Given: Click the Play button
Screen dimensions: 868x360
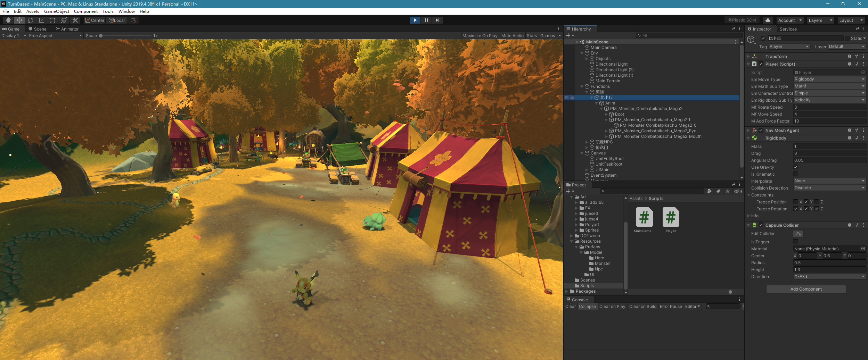Looking at the screenshot, I should point(415,20).
